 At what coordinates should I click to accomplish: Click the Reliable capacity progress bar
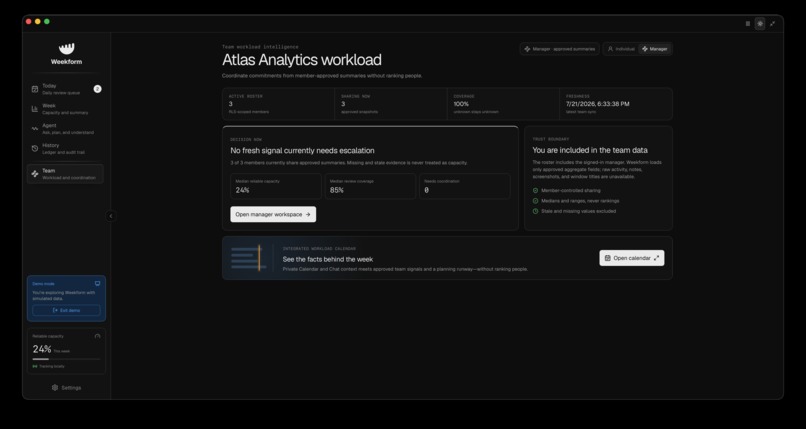[x=66, y=359]
